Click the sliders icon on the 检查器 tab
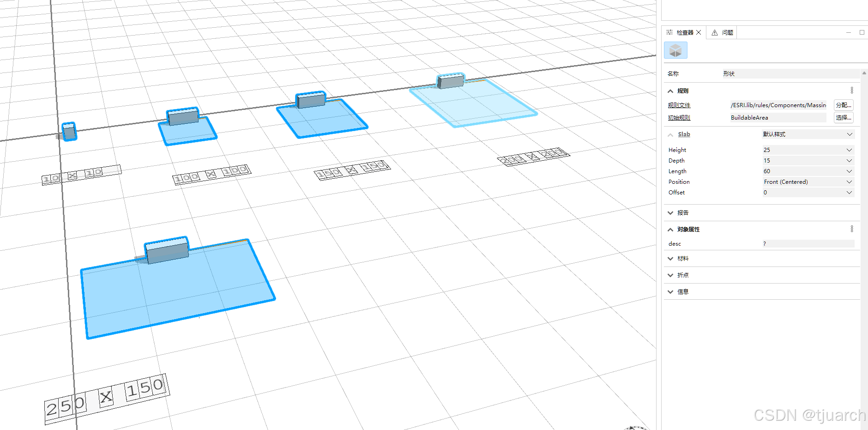Screen dimensions: 868x430 [669, 32]
